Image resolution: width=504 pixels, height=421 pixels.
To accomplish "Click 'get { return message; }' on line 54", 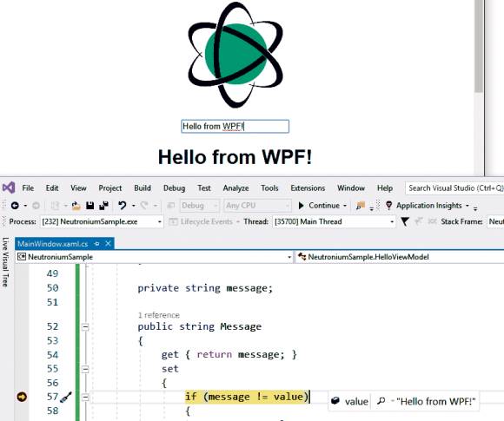I will [x=229, y=354].
